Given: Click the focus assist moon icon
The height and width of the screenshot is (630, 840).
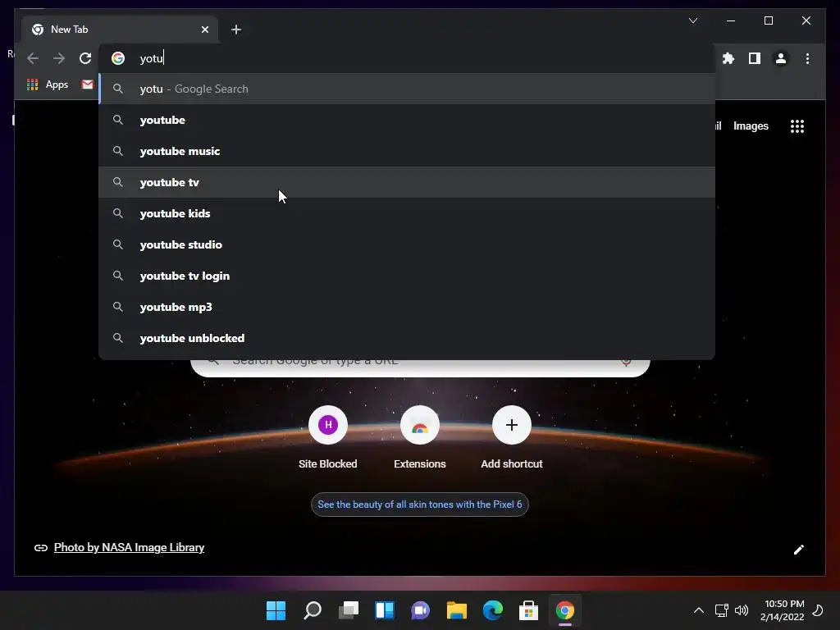Looking at the screenshot, I should click(x=818, y=610).
